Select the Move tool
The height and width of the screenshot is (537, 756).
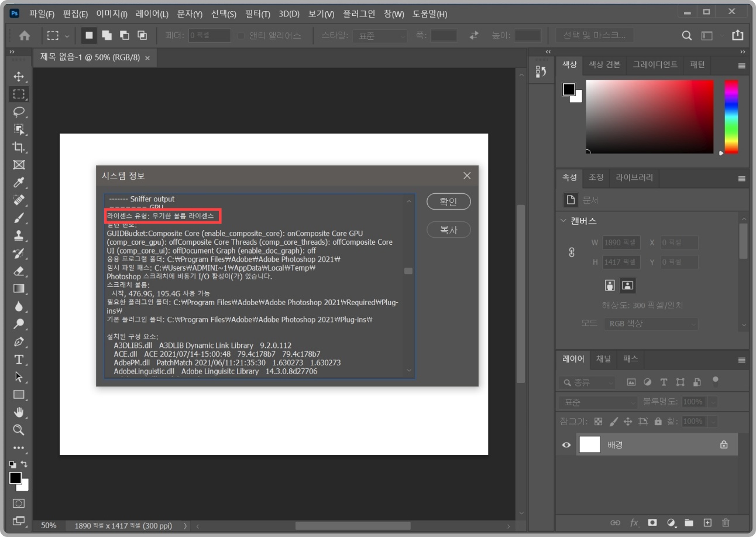[19, 77]
